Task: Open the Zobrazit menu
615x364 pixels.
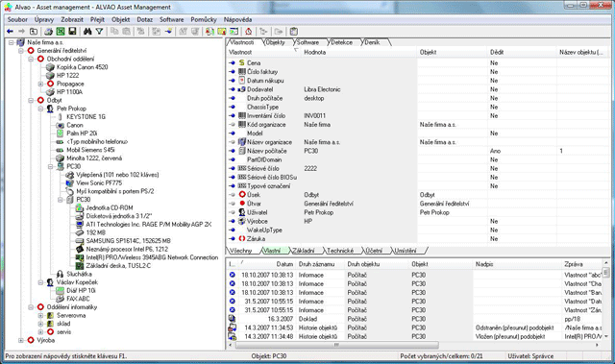Action: [x=72, y=19]
